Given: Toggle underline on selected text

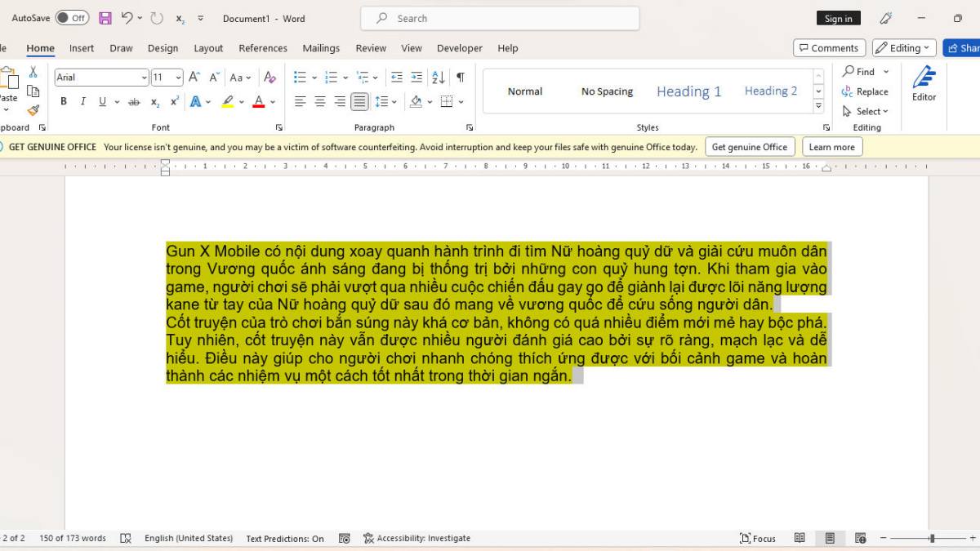Looking at the screenshot, I should point(102,102).
